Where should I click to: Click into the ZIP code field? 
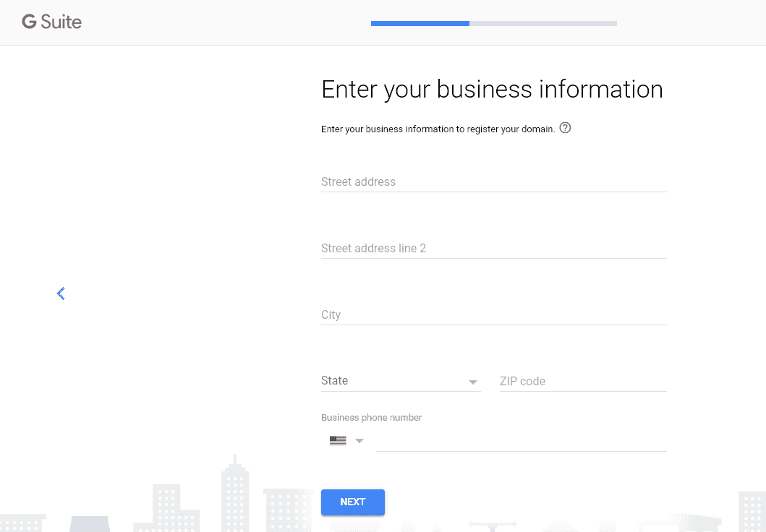pyautogui.click(x=583, y=381)
